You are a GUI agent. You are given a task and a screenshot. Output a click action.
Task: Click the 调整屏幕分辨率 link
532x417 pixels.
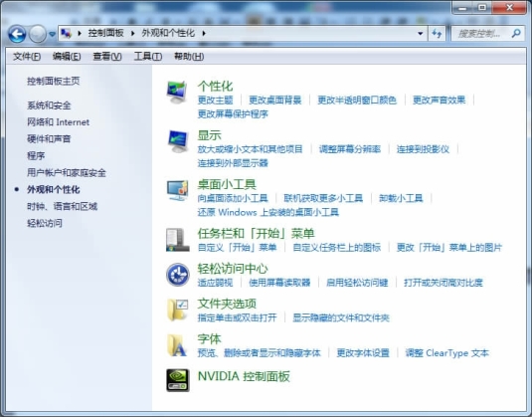point(349,149)
